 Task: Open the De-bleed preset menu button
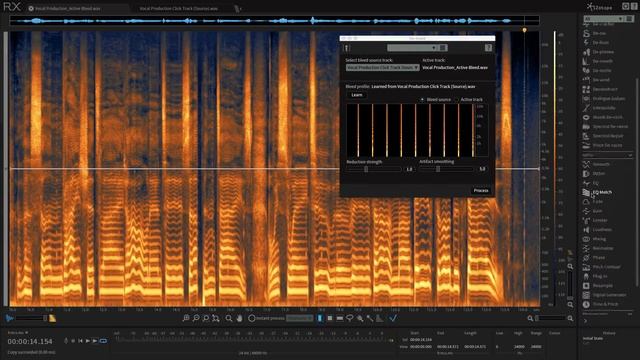[442, 48]
